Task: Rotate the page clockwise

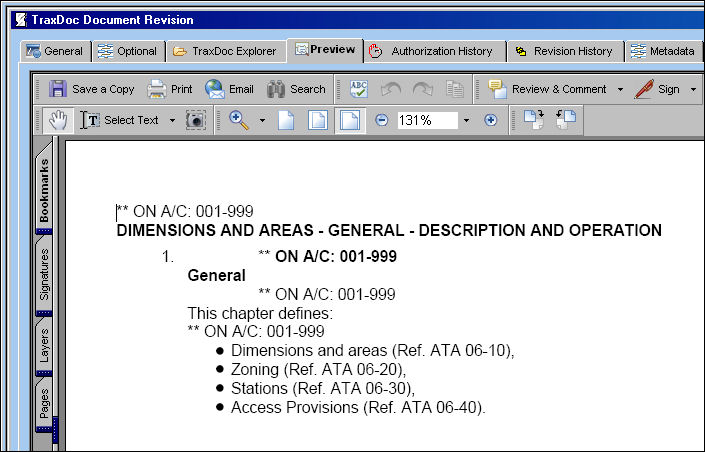Action: [534, 120]
